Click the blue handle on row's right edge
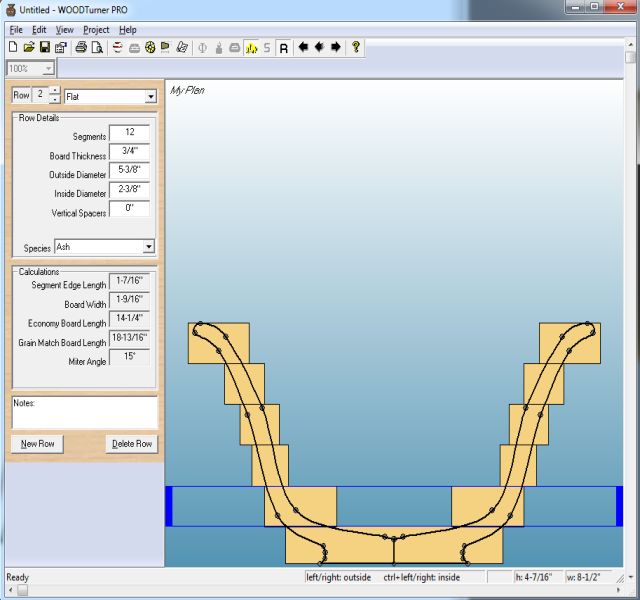This screenshot has width=640, height=600. (619, 506)
